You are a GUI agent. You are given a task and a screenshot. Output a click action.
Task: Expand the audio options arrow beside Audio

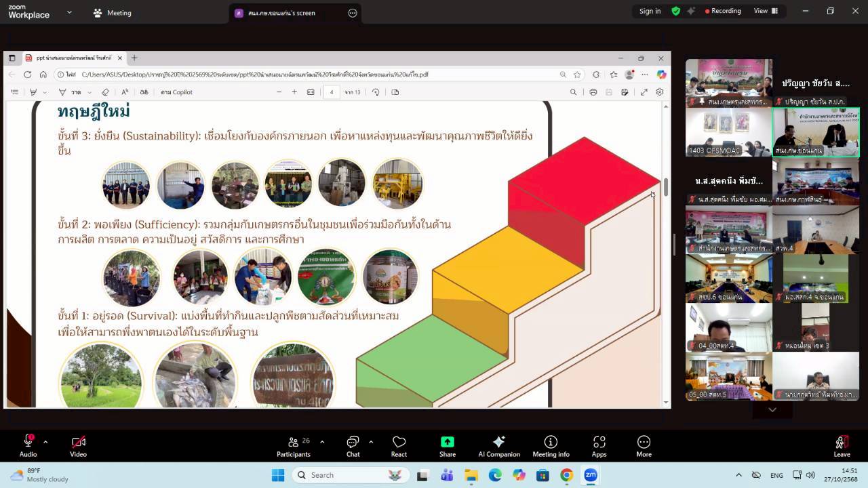pyautogui.click(x=45, y=442)
